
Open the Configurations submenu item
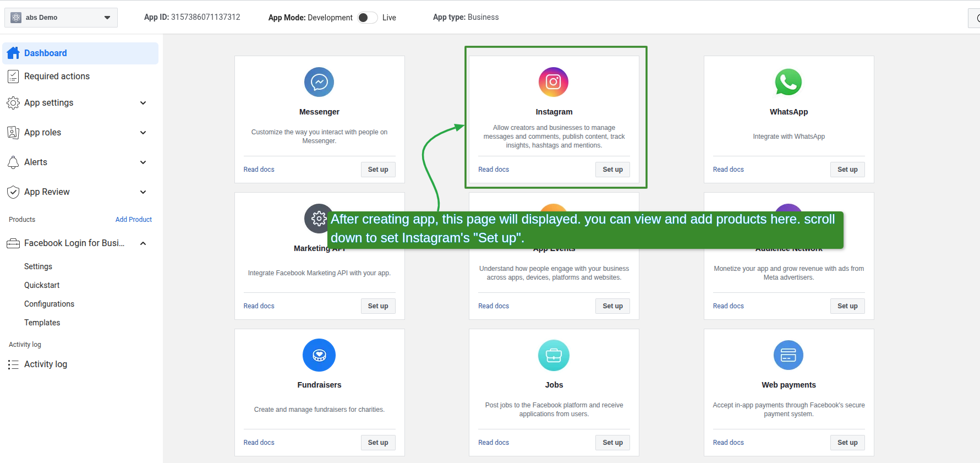[x=49, y=304]
